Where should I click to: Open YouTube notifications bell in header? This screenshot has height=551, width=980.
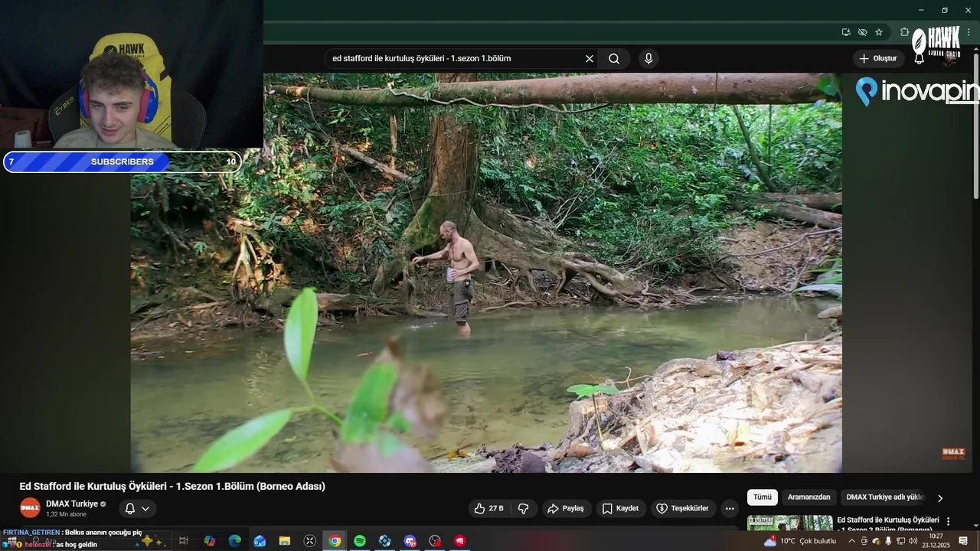(919, 59)
